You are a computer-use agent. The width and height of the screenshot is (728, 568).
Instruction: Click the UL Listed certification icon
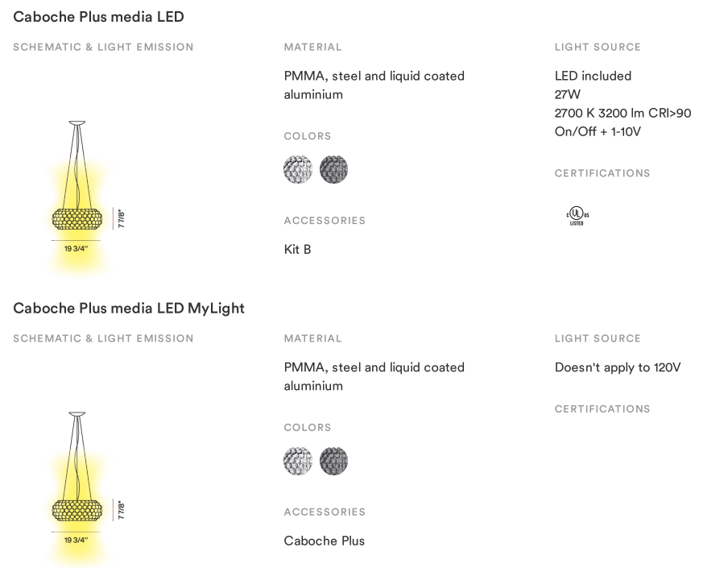(x=577, y=215)
